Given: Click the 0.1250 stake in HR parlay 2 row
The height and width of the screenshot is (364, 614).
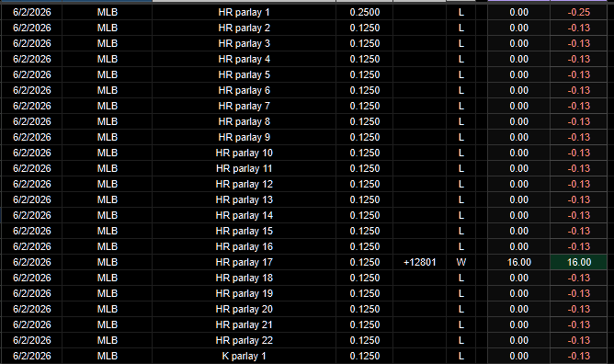Looking at the screenshot, I should pos(365,28).
